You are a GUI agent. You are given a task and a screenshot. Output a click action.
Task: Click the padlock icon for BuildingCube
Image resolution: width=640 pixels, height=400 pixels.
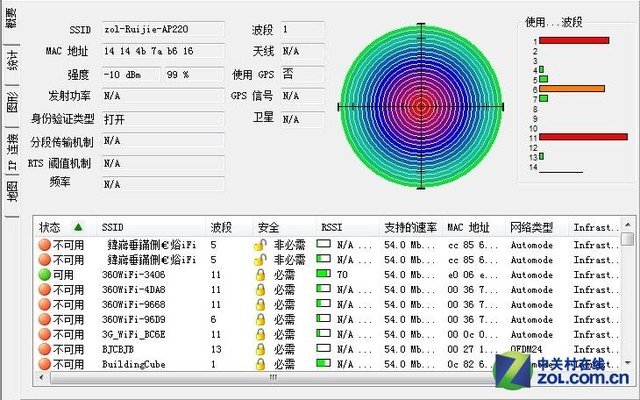pyautogui.click(x=260, y=364)
